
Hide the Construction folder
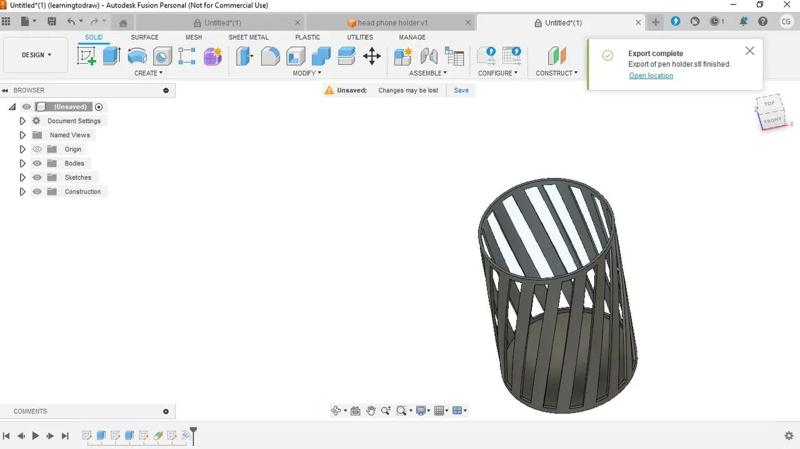[x=37, y=192]
